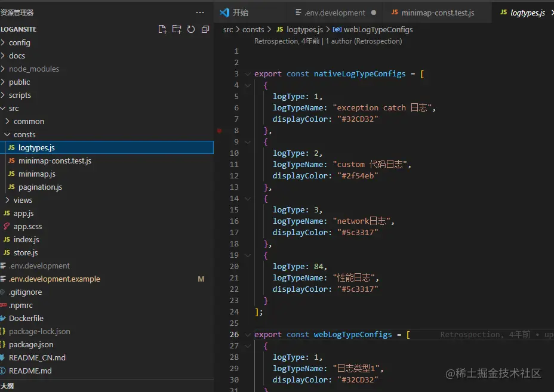554x392 pixels.
Task: Fold the object block at line 19
Action: pos(248,255)
